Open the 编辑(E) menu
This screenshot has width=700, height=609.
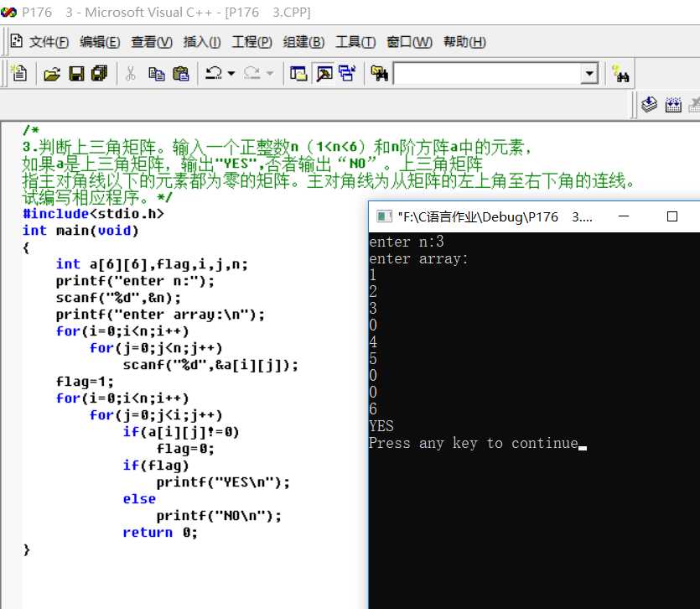[100, 42]
